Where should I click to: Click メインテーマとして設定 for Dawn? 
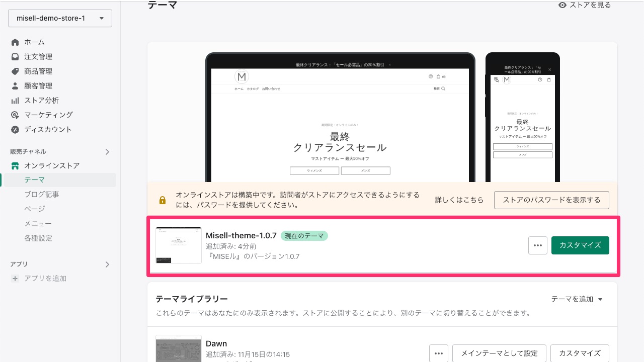(500, 353)
